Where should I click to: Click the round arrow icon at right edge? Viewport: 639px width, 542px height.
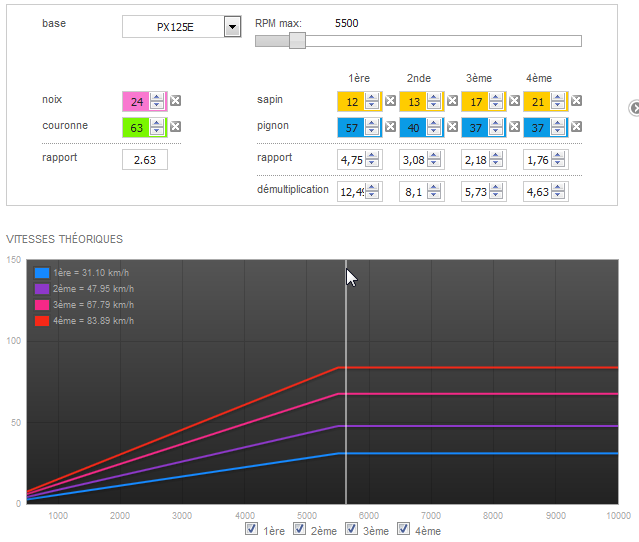(x=634, y=108)
